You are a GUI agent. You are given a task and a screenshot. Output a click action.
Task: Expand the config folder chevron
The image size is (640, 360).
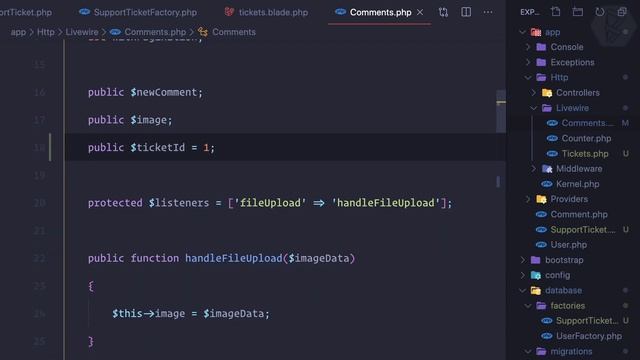tap(522, 275)
